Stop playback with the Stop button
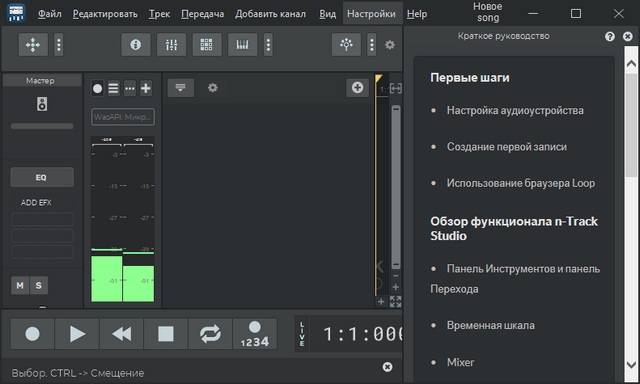Image resolution: width=640 pixels, height=384 pixels. (x=166, y=334)
